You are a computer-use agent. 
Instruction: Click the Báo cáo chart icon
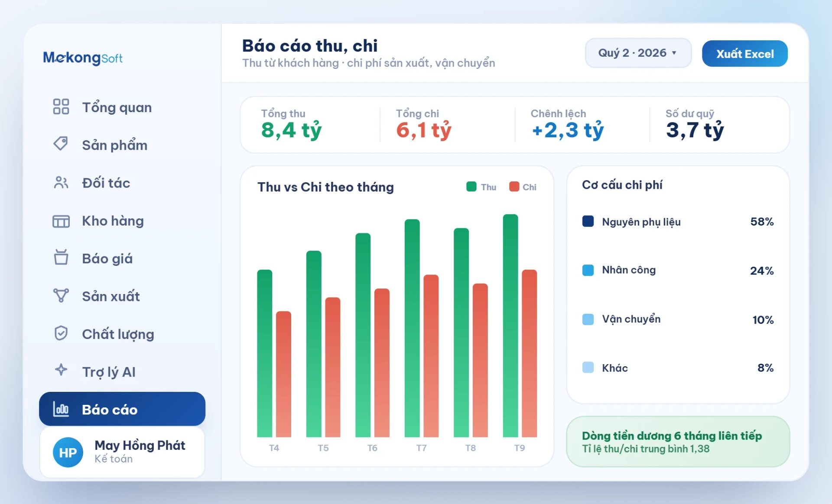pyautogui.click(x=61, y=409)
